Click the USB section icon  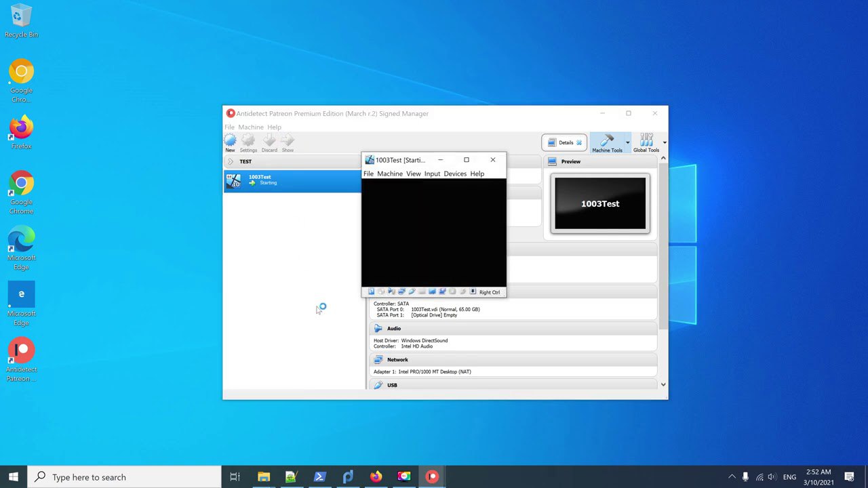pos(378,385)
